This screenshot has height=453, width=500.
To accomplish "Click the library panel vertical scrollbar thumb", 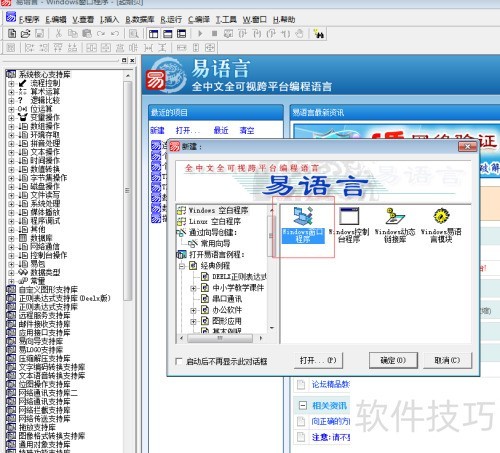I will click(x=128, y=191).
